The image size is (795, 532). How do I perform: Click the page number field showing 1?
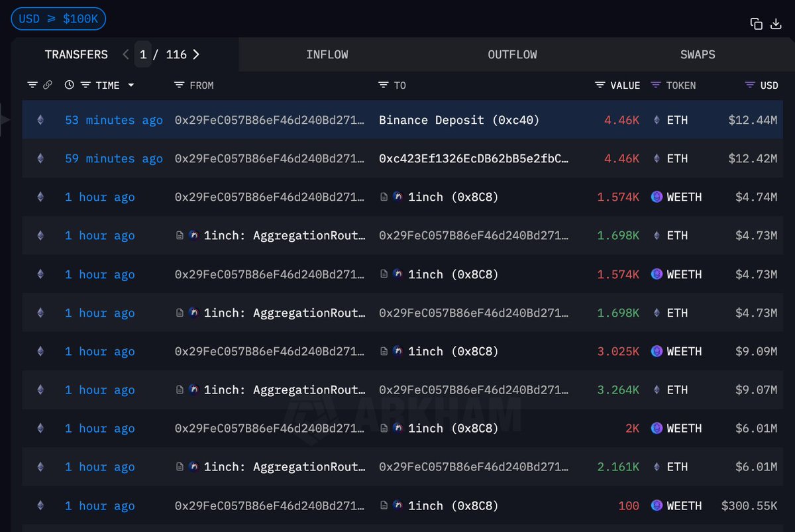143,54
